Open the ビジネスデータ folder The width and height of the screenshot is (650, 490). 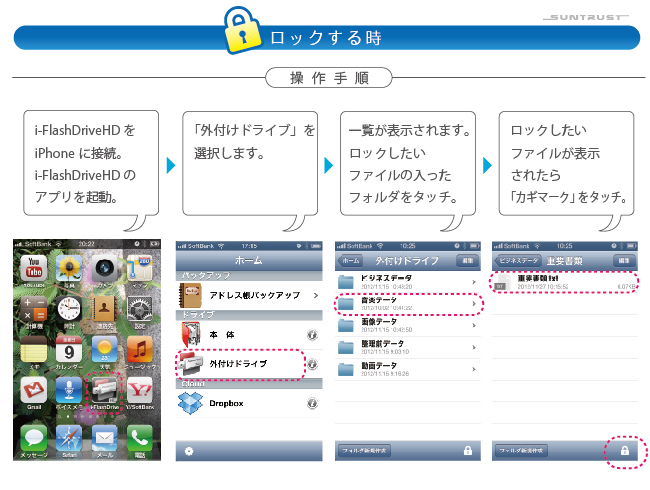click(408, 282)
